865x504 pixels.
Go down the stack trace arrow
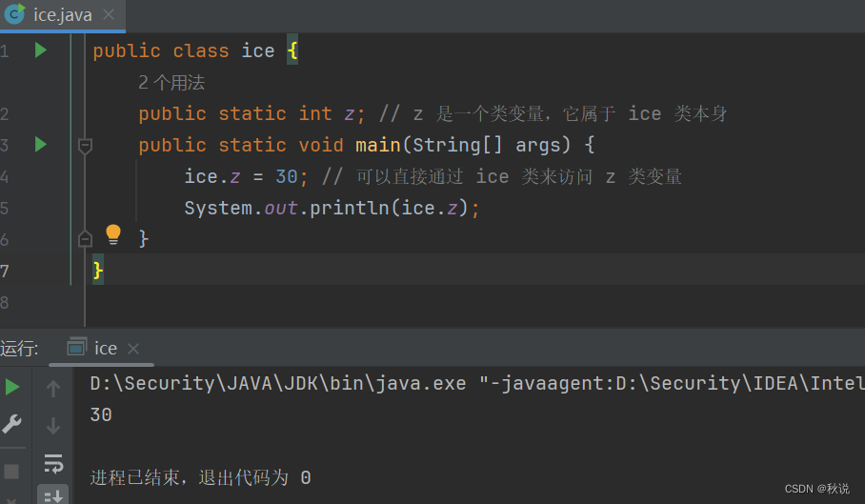pyautogui.click(x=53, y=426)
